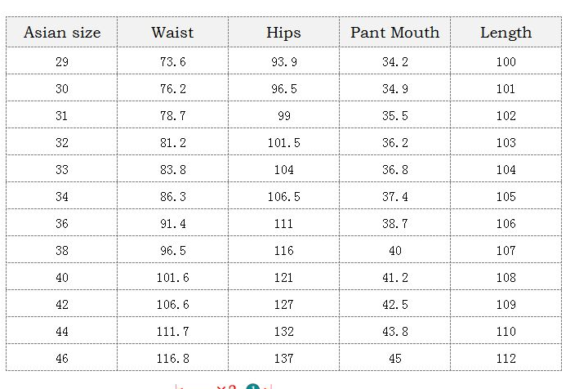This screenshot has height=389, width=588.
Task: Select hips value 99
Action: point(283,116)
